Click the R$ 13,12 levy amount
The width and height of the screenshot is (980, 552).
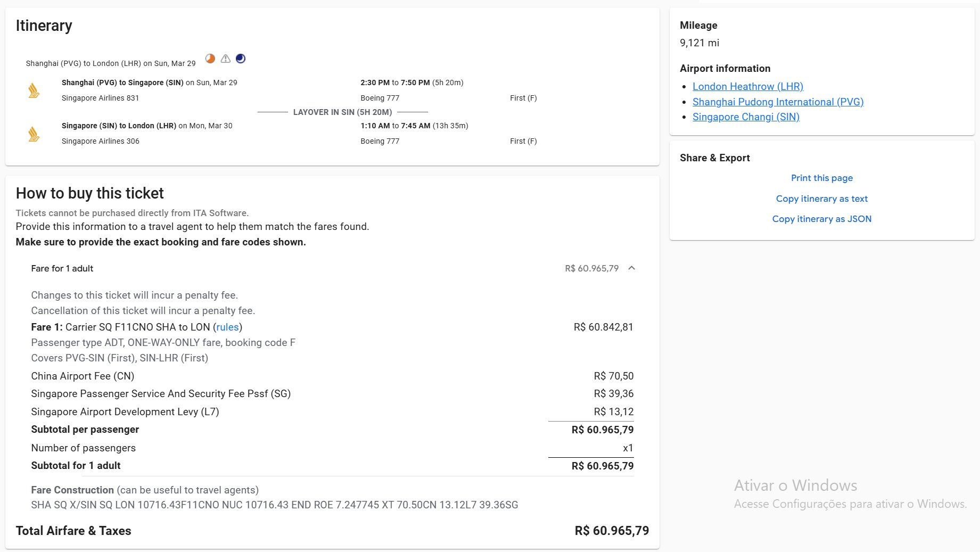[x=613, y=411]
